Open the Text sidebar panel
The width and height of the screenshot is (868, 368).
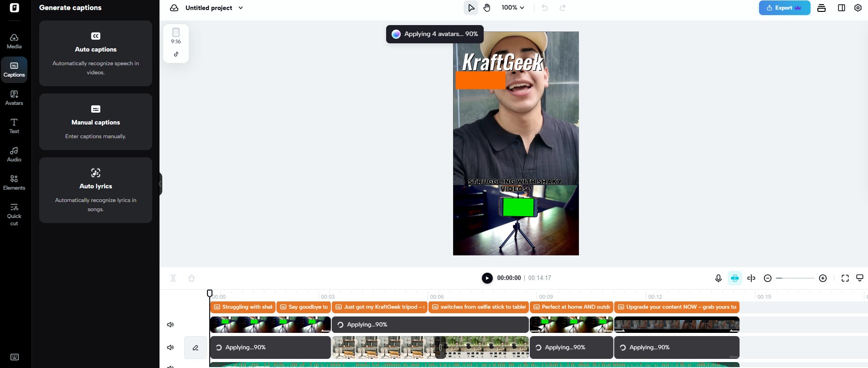(14, 126)
